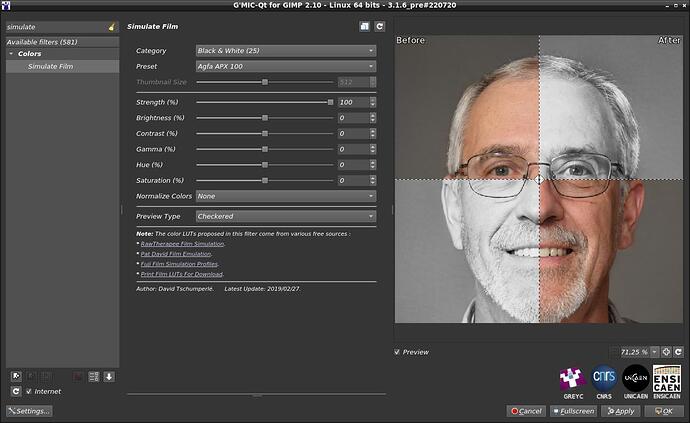This screenshot has height=423, width=690.
Task: Click the GIMP app icon in title bar
Action: click(6, 5)
